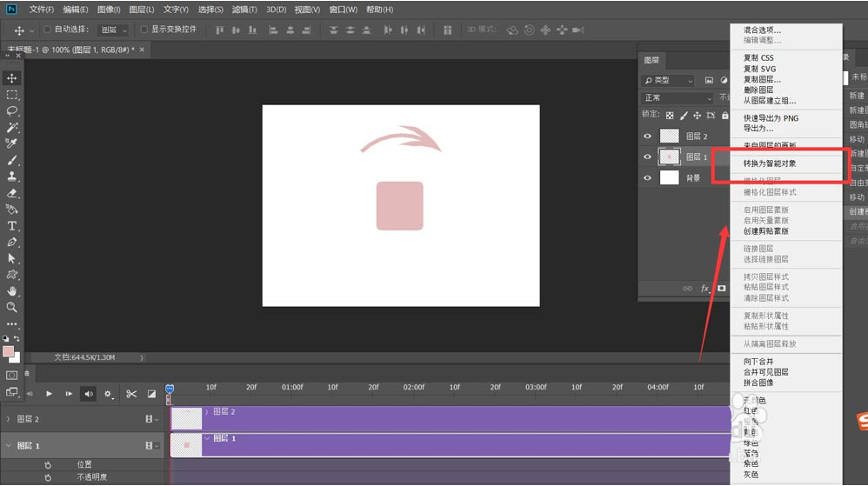
Task: Select the Eraser tool
Action: 12,193
